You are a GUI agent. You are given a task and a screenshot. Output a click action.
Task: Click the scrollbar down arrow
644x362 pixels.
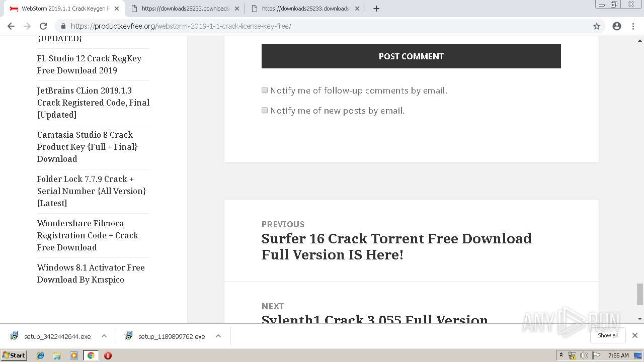[640, 319]
